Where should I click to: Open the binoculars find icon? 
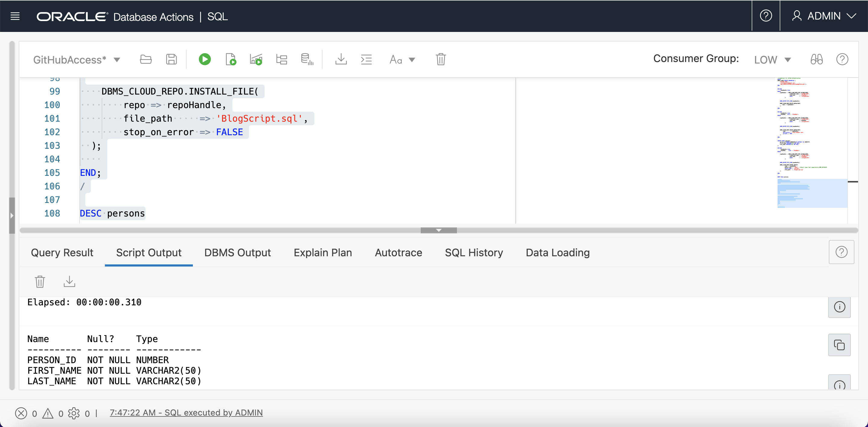tap(816, 59)
